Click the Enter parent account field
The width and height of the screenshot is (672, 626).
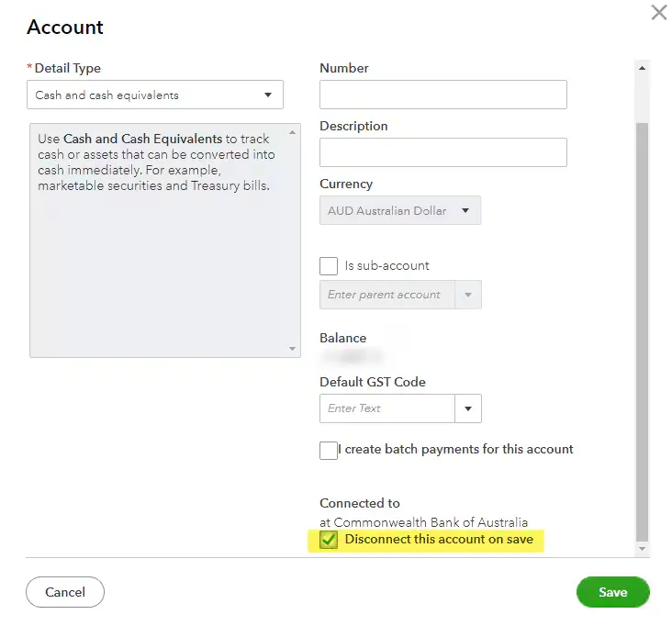click(x=386, y=295)
